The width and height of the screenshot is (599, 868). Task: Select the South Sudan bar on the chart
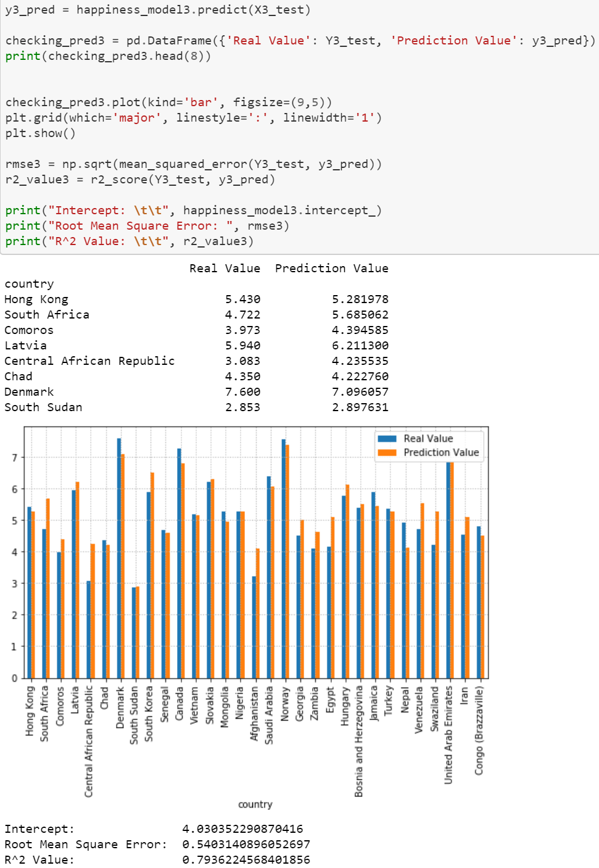(x=137, y=630)
